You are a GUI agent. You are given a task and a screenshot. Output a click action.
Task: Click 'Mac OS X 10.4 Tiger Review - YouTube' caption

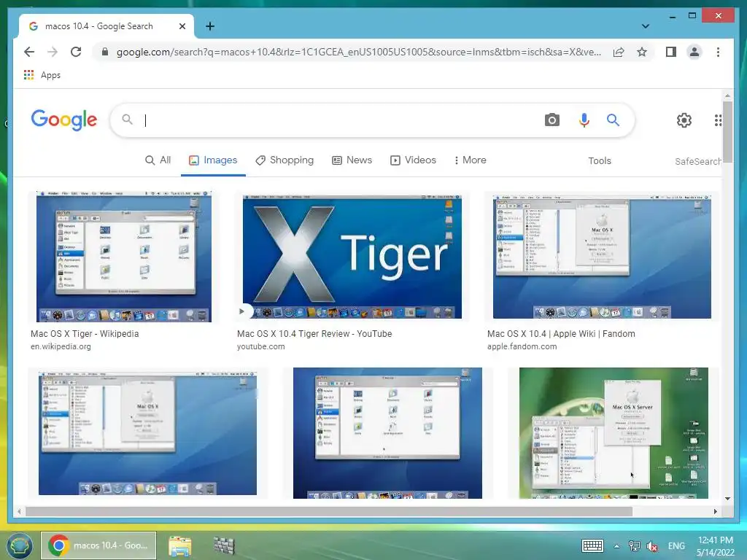(314, 334)
